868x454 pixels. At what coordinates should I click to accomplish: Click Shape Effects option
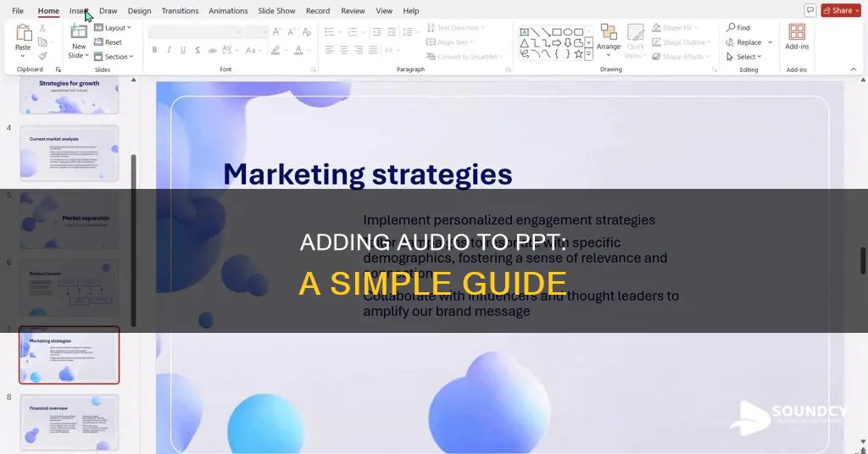680,57
